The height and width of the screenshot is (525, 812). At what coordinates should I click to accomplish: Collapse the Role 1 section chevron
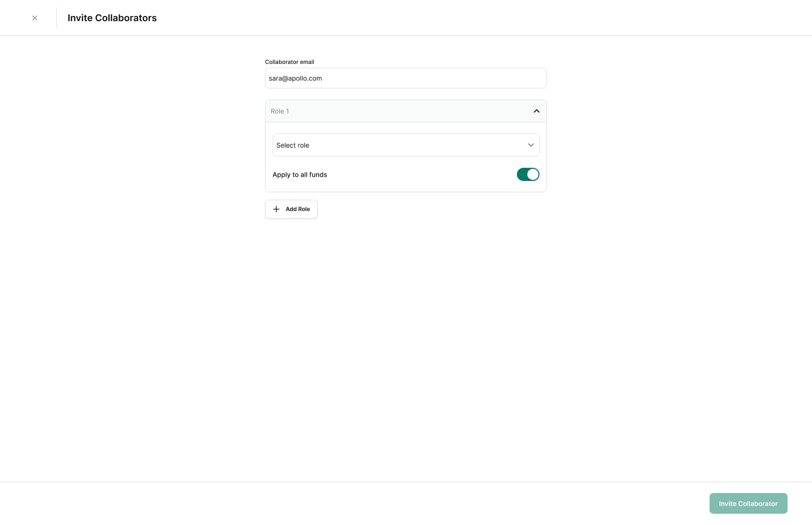click(536, 111)
